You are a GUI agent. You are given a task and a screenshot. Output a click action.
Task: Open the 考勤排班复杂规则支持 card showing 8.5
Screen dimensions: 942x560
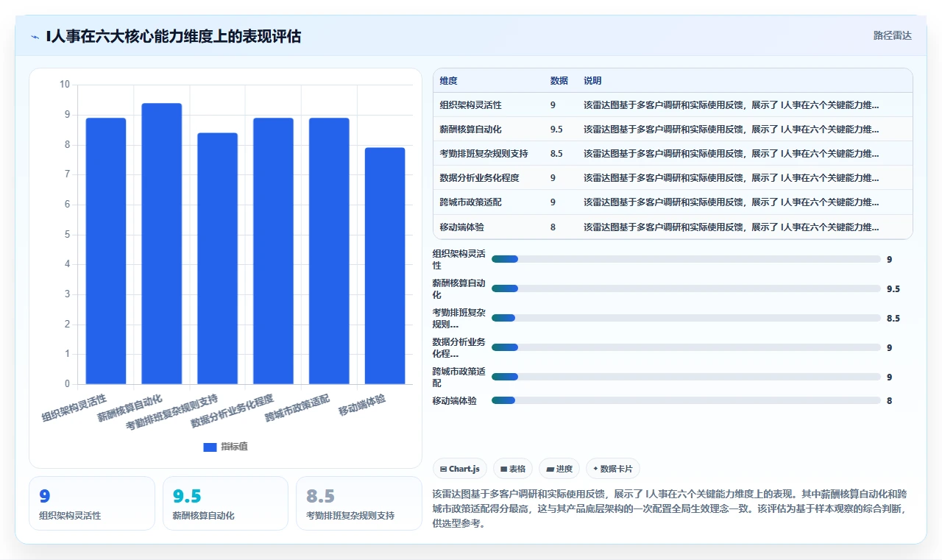point(359,503)
